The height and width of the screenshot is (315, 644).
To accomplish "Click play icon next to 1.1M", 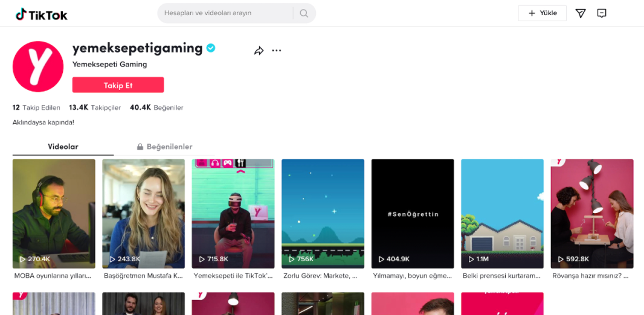I will (x=471, y=259).
